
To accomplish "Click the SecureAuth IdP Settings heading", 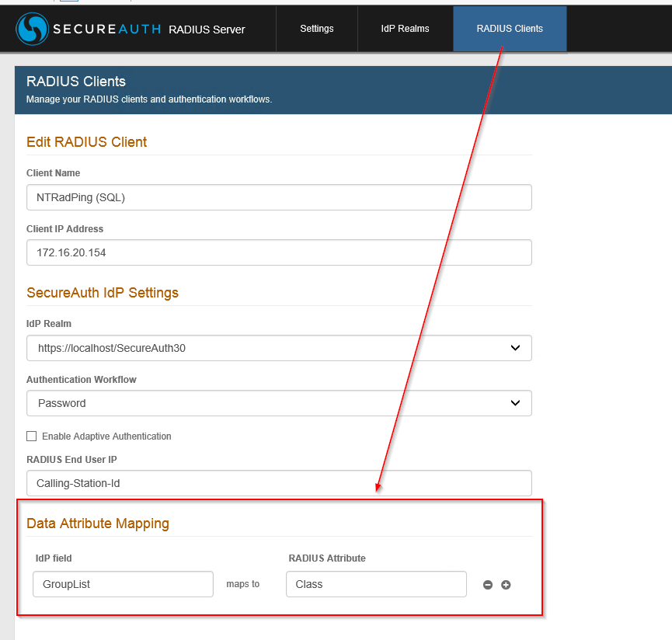I will click(x=103, y=293).
